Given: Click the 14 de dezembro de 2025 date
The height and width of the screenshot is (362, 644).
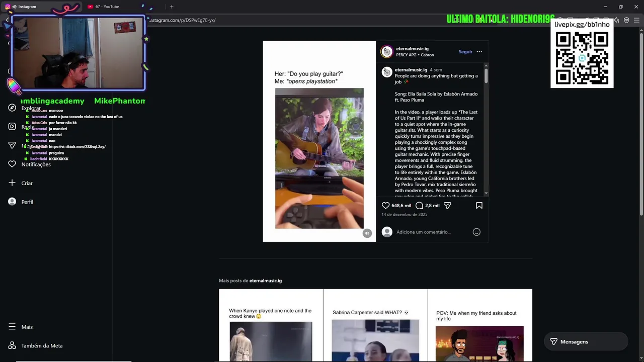Looking at the screenshot, I should [x=404, y=215].
